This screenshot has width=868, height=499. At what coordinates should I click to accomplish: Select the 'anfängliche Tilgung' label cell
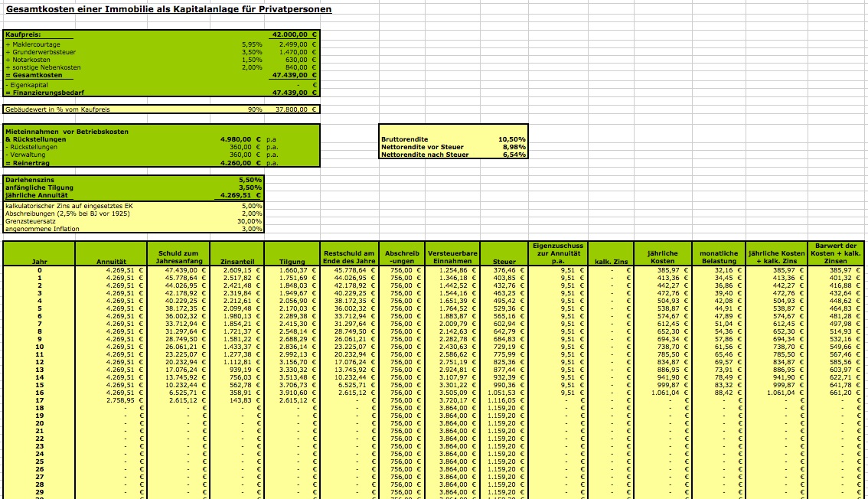(39, 188)
